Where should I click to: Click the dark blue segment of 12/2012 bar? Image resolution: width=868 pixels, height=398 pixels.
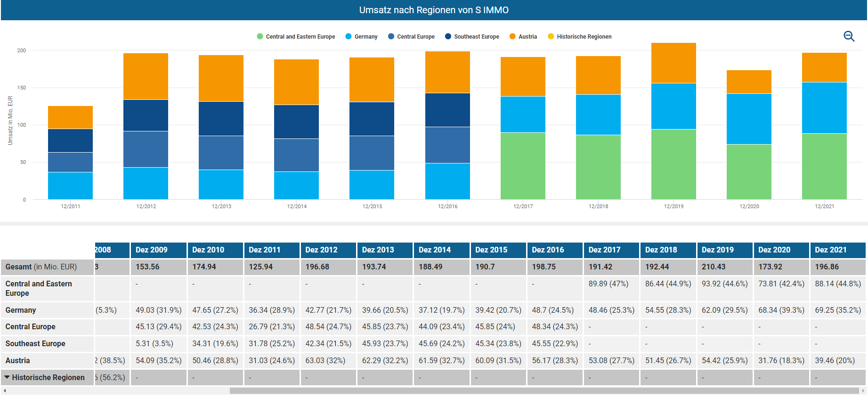(x=146, y=115)
